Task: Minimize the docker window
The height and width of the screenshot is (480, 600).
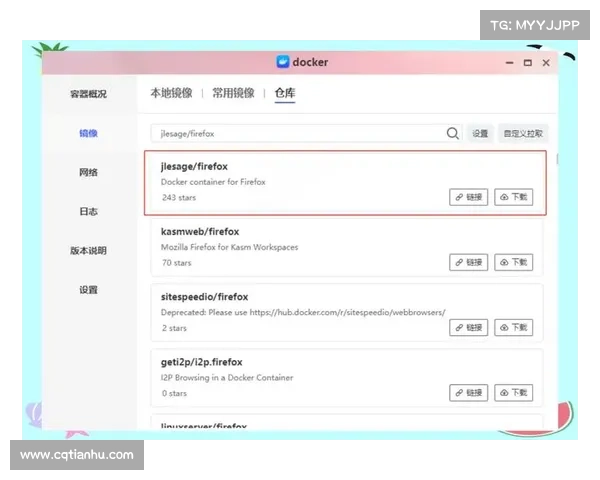Action: (509, 62)
